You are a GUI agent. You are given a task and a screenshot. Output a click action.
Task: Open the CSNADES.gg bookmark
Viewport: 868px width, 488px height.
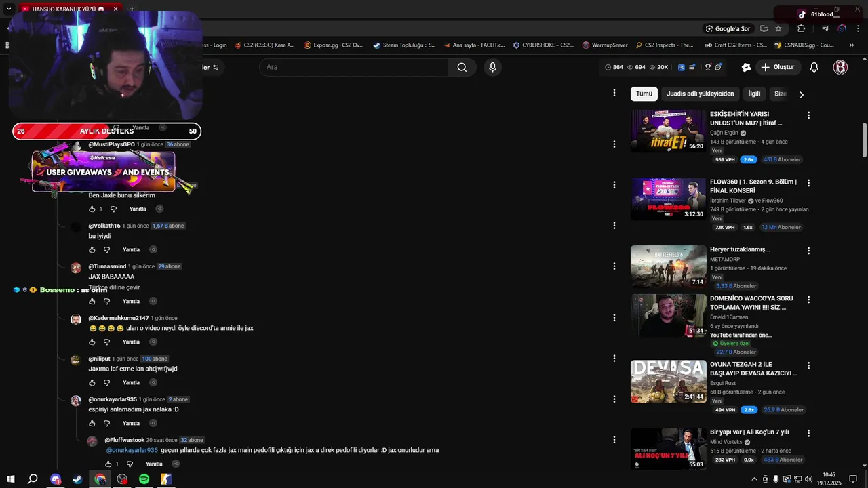coord(804,45)
